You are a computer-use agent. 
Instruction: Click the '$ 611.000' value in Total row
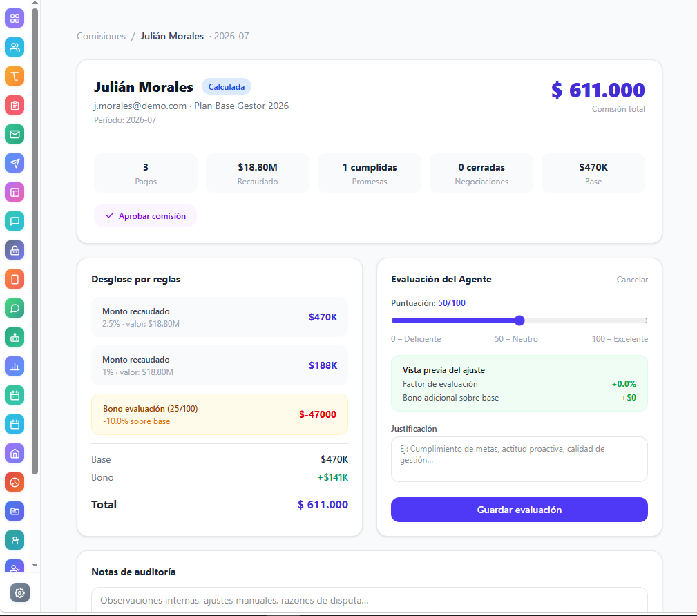323,504
